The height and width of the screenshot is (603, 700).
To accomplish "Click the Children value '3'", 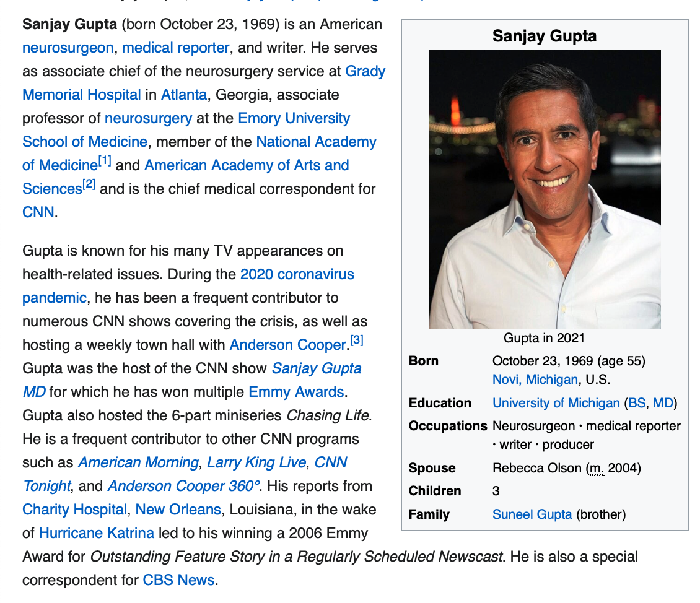I will pyautogui.click(x=496, y=492).
